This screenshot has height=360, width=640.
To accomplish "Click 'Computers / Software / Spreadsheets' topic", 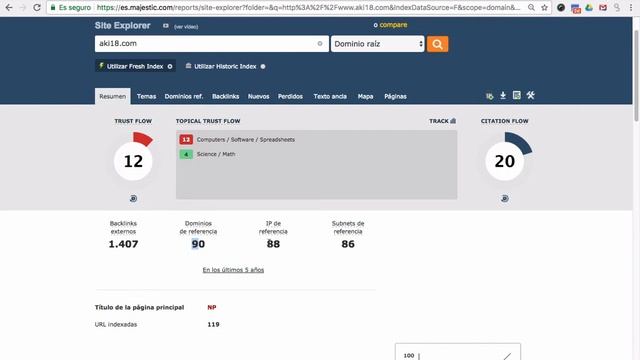I will click(x=246, y=140).
